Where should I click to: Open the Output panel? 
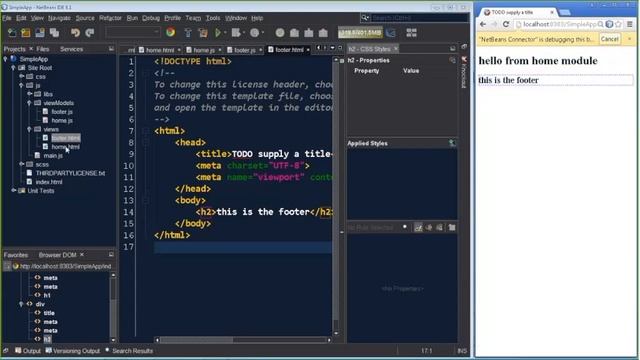point(28,351)
